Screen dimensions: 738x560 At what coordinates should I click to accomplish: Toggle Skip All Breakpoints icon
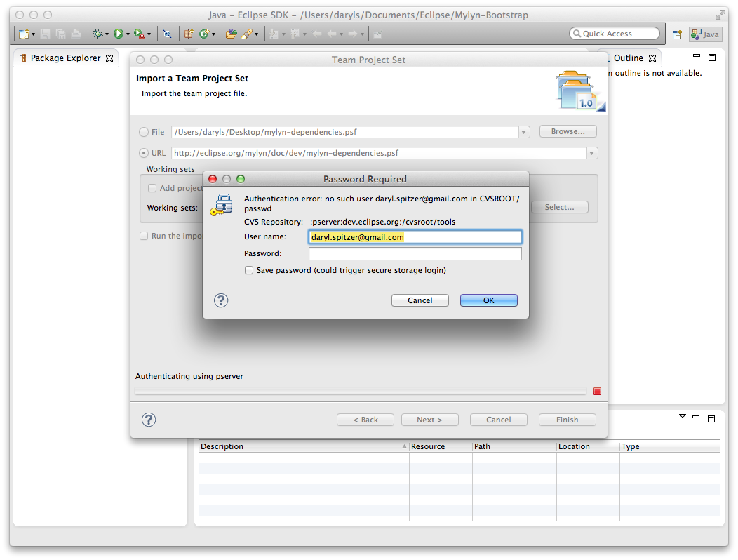(x=167, y=34)
